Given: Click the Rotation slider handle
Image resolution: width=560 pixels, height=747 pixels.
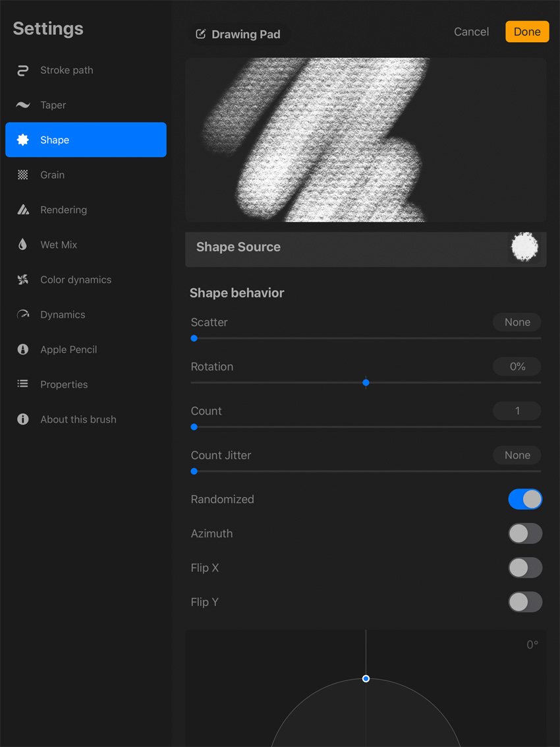Looking at the screenshot, I should tap(366, 382).
